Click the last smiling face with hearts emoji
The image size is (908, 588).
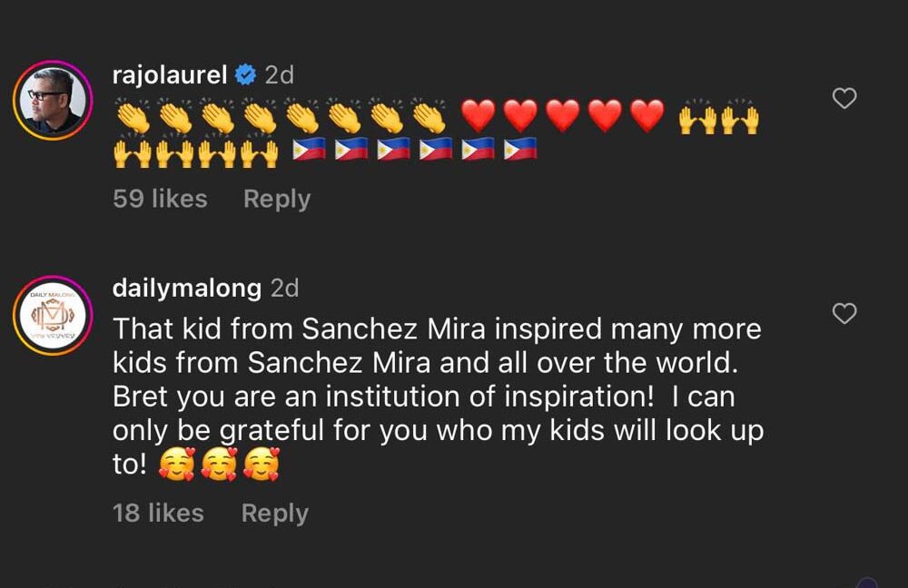262,465
